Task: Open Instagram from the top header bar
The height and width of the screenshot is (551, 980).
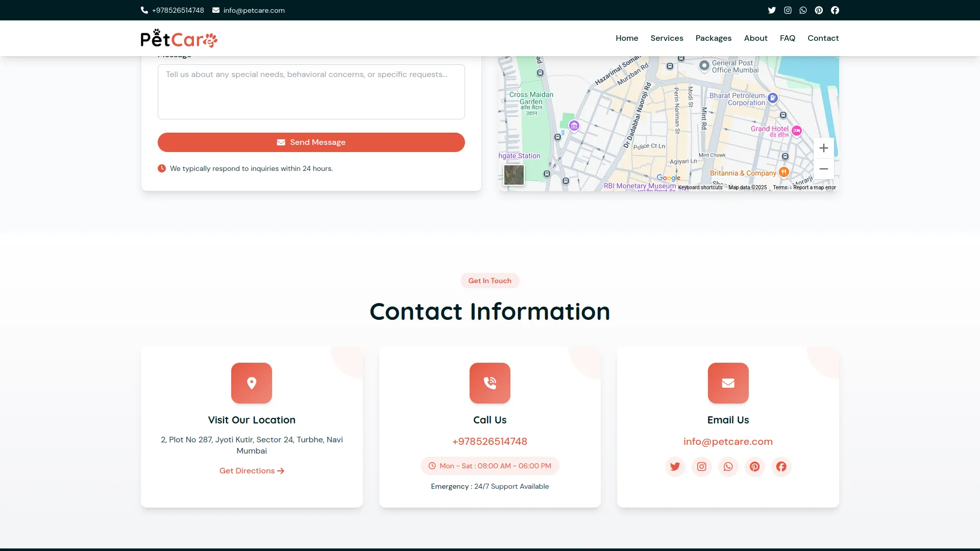Action: (788, 10)
